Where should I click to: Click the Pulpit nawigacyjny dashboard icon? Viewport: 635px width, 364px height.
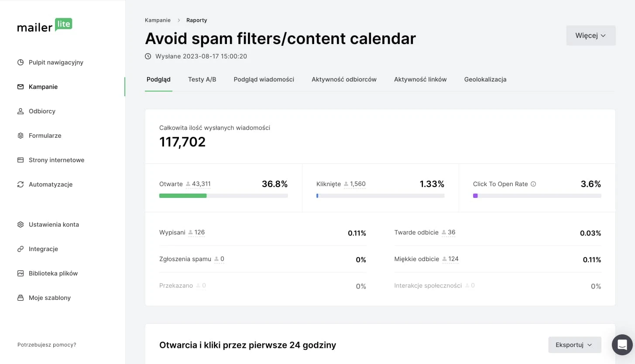click(x=21, y=62)
